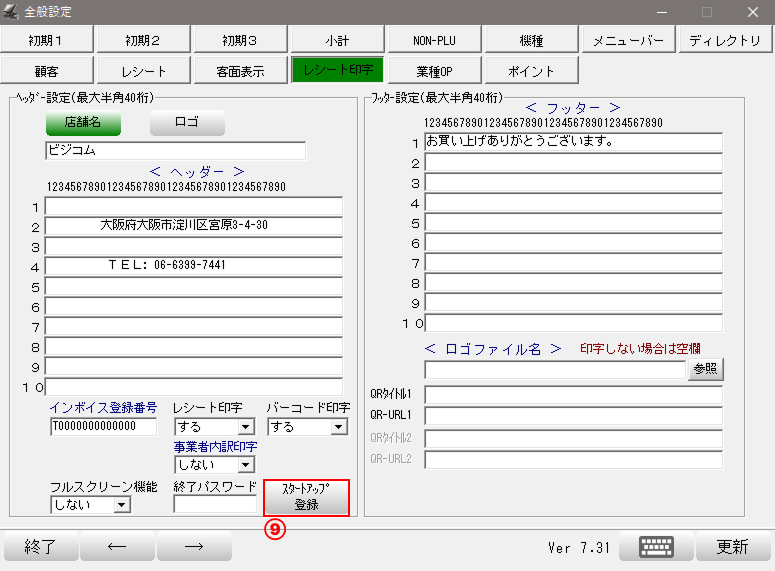
Task: Toggle the ロゴ header mode button
Action: click(187, 123)
